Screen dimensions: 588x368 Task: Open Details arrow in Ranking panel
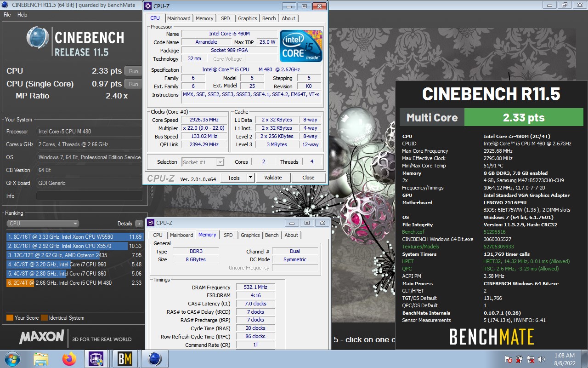[139, 224]
